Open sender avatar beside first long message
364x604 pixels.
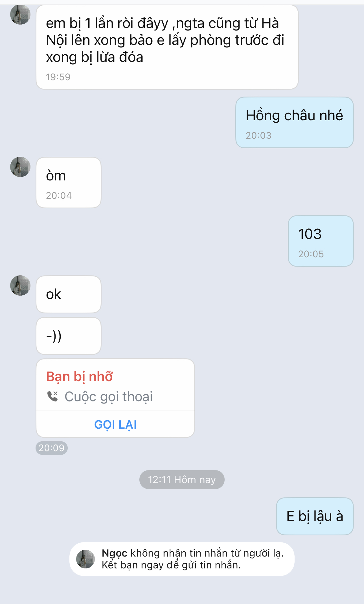20,14
